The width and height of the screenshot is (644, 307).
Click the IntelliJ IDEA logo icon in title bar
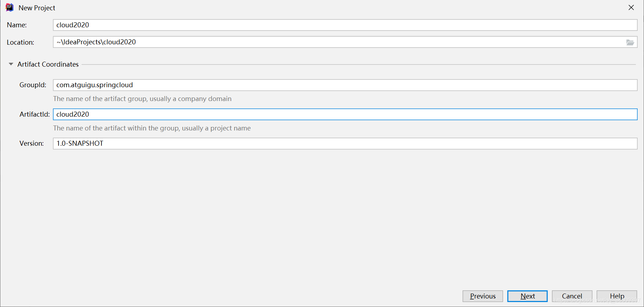click(10, 7)
